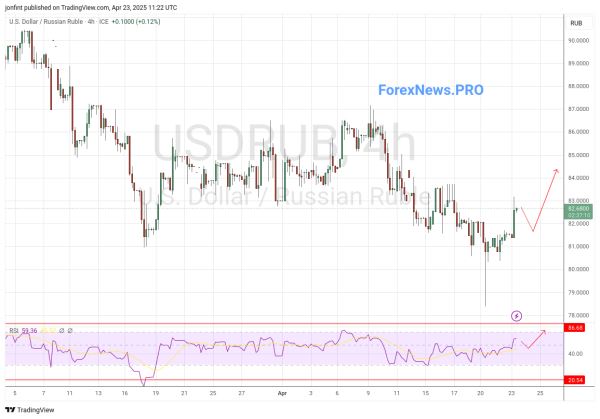Click the 81.0000 price axis label

click(x=578, y=246)
